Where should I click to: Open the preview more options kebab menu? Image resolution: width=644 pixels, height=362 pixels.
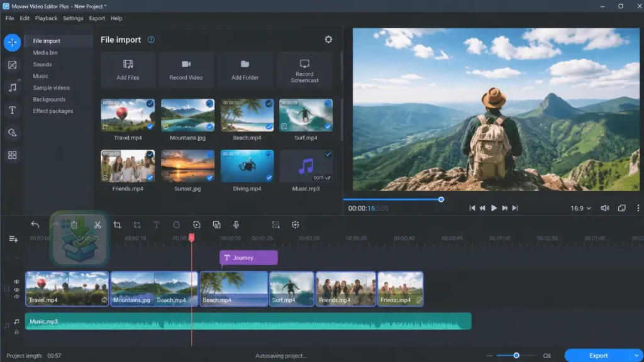coord(638,208)
